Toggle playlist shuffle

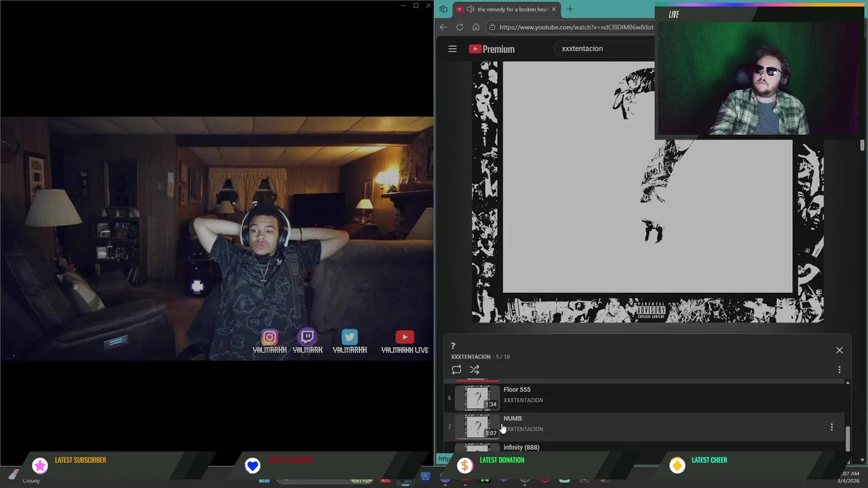pyautogui.click(x=475, y=369)
